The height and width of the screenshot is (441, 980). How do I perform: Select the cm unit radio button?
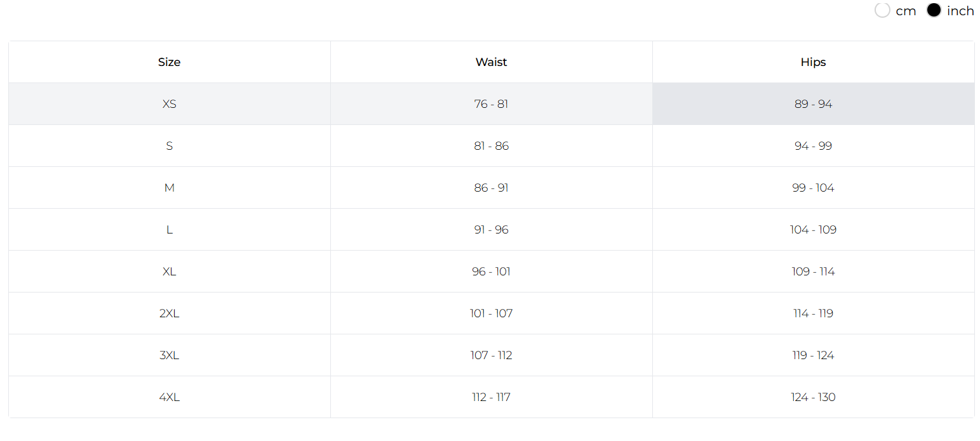pos(882,10)
